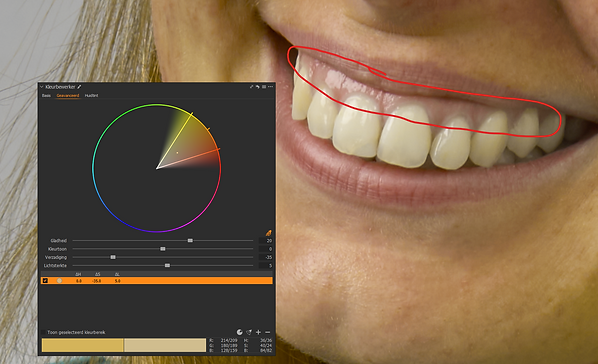Click the invert color range circle icon
Screen dimensions: 598x364
[240, 332]
